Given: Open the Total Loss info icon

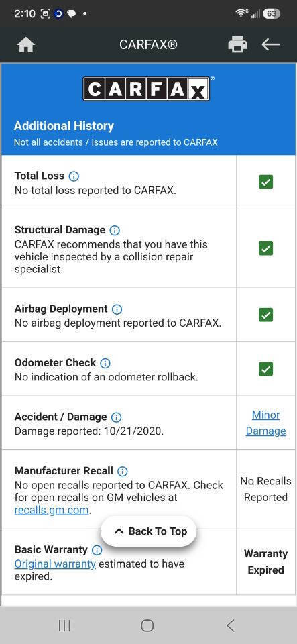Looking at the screenshot, I should click(74, 176).
